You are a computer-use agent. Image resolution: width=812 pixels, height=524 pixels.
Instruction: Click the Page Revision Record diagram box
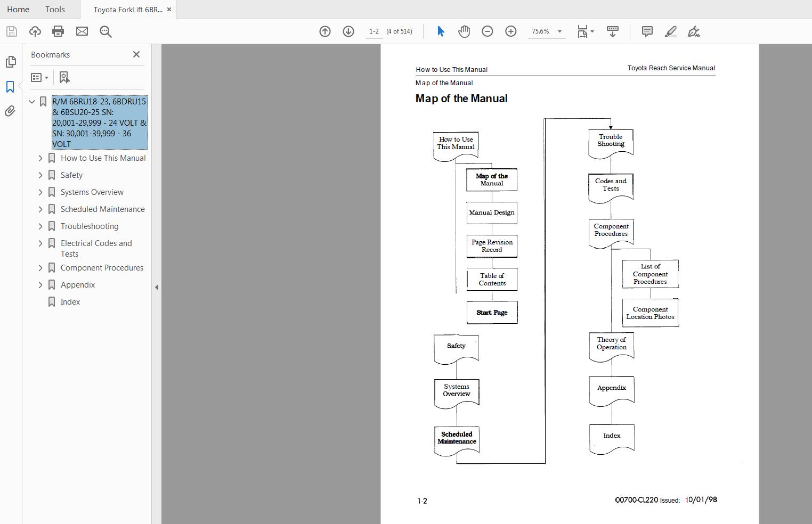[492, 246]
